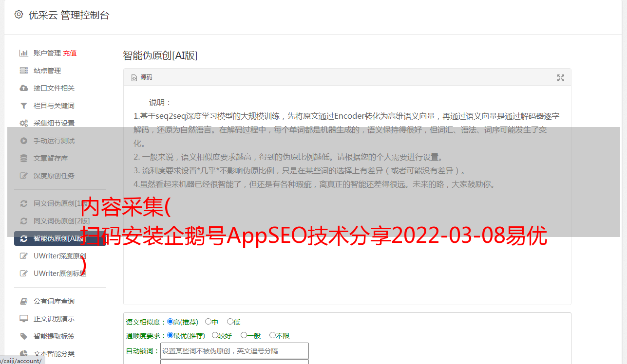Image resolution: width=627 pixels, height=364 pixels.
Task: Select 低 for 语义相似度
Action: click(230, 322)
